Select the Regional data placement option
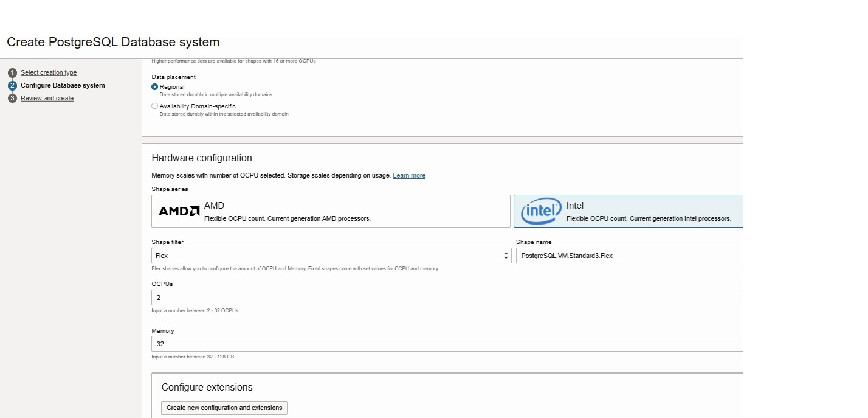Viewport: 868px width, 418px height. pos(154,87)
